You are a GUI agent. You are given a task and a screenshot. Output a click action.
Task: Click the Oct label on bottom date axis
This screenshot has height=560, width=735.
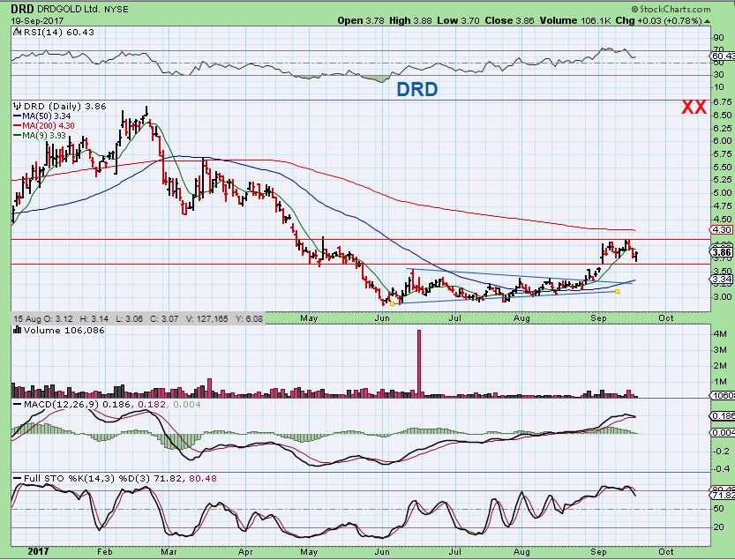pyautogui.click(x=666, y=551)
